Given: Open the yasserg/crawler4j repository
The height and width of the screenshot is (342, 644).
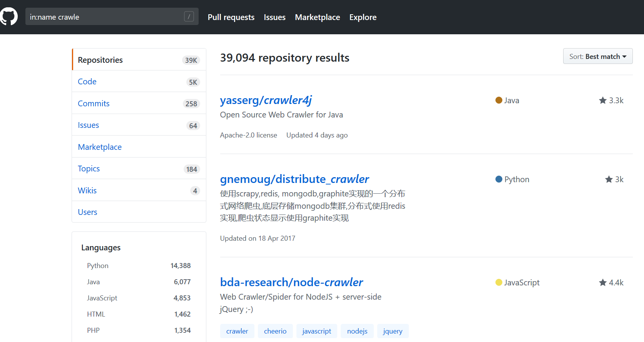Looking at the screenshot, I should click(x=266, y=100).
